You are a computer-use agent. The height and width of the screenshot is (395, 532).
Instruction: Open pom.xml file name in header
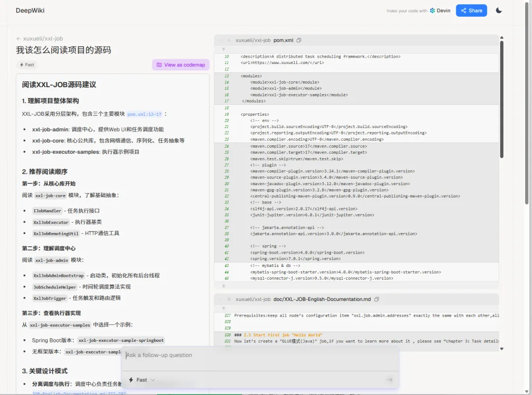(x=283, y=40)
